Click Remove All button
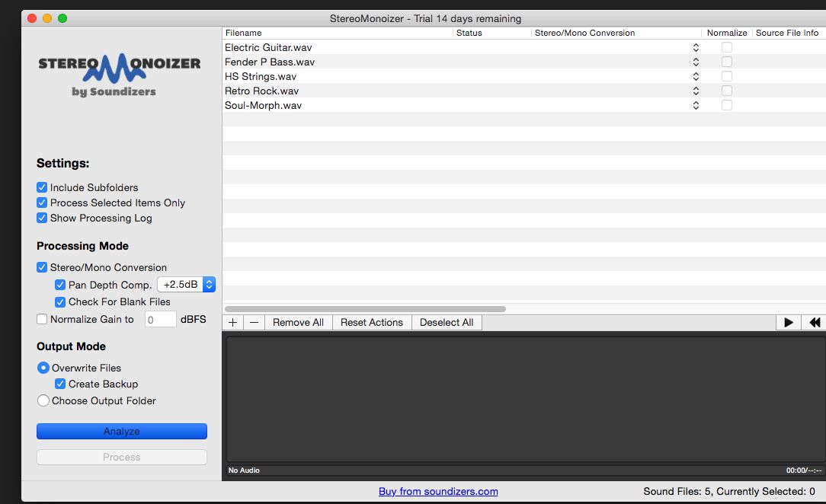 [x=298, y=323]
